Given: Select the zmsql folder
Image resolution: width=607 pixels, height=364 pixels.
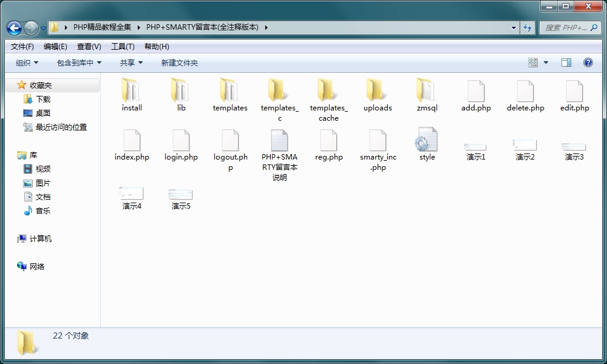Looking at the screenshot, I should [x=427, y=95].
